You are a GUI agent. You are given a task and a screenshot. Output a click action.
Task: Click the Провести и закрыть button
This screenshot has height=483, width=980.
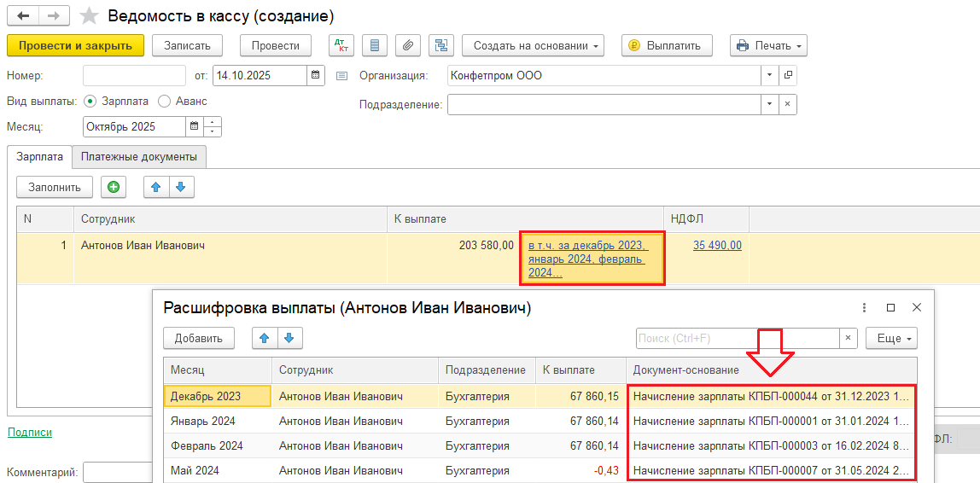point(75,45)
